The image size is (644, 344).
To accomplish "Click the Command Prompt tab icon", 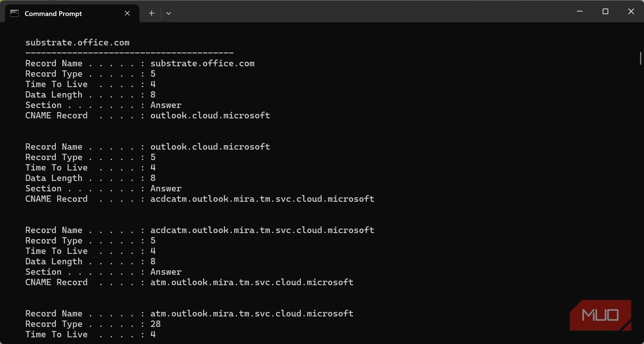I will [14, 13].
